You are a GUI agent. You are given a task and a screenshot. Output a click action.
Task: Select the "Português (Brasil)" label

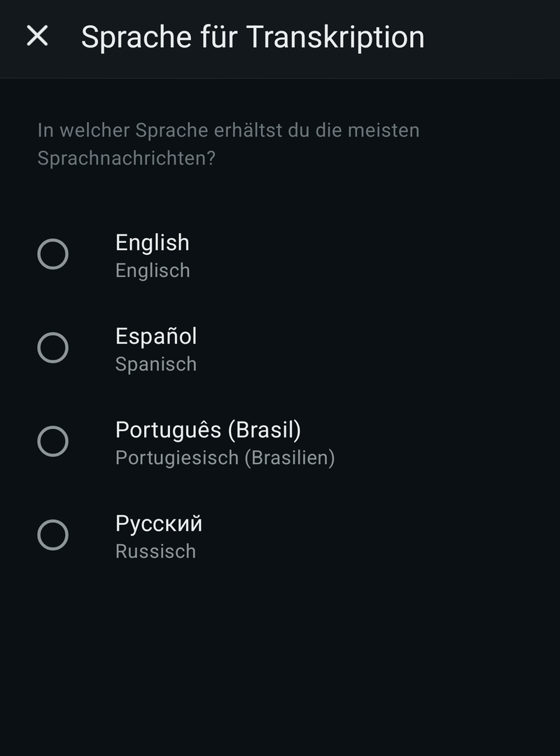point(208,430)
